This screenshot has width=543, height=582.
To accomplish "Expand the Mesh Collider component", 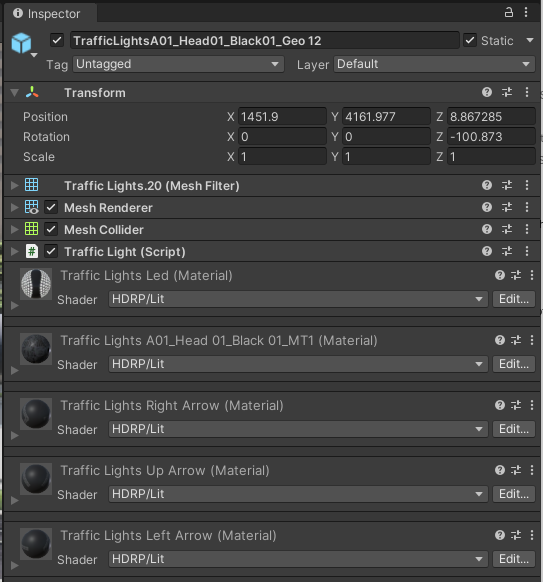I will coord(14,229).
